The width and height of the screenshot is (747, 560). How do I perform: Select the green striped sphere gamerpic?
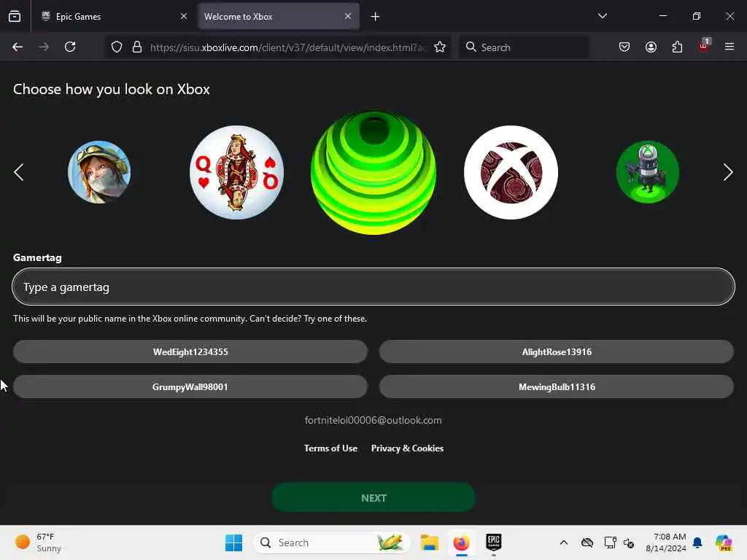pos(373,172)
